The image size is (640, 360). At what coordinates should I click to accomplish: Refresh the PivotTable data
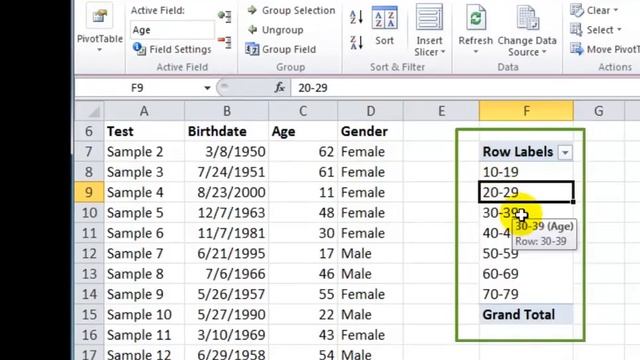pyautogui.click(x=476, y=24)
